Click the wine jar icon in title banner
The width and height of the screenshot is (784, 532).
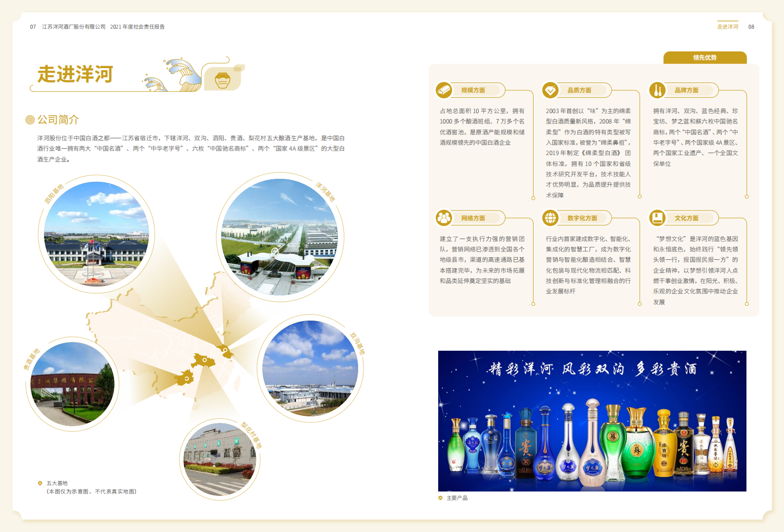223,80
